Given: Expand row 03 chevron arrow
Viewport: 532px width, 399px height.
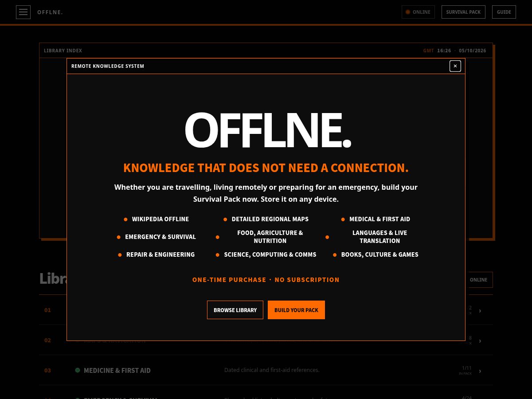Looking at the screenshot, I should pos(480,371).
